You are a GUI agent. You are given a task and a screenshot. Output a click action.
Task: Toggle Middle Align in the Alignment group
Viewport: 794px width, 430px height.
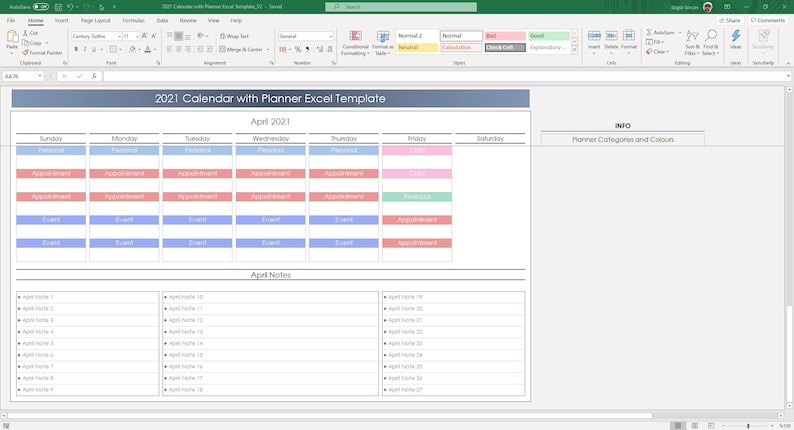coord(179,36)
